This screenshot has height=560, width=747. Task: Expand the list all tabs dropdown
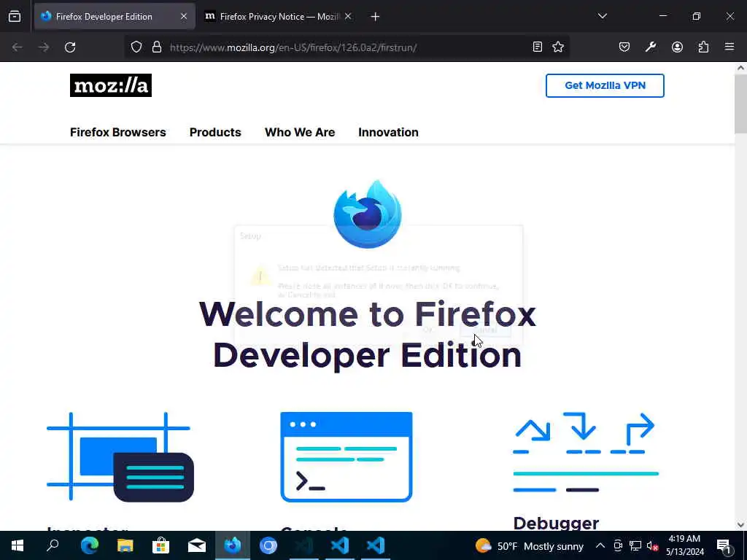(x=602, y=16)
